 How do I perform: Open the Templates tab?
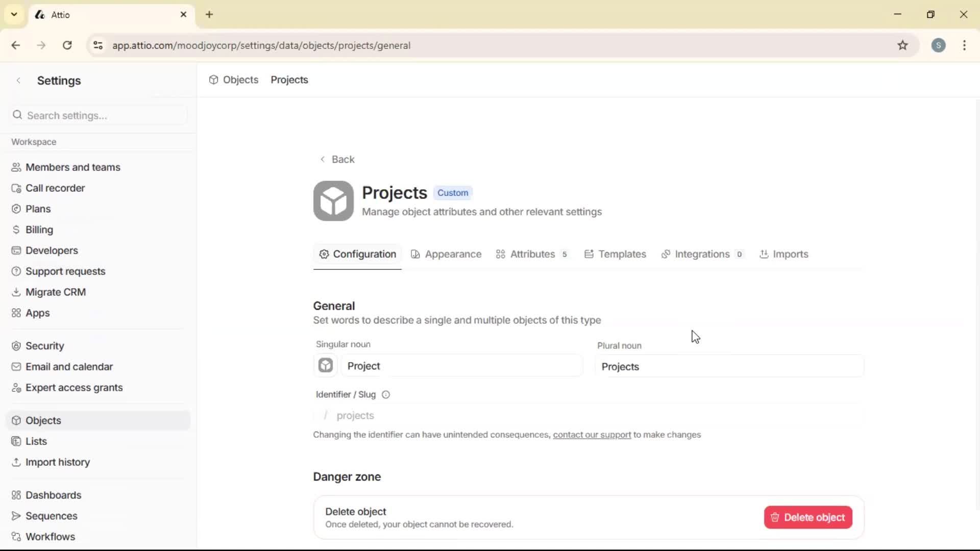click(x=621, y=254)
